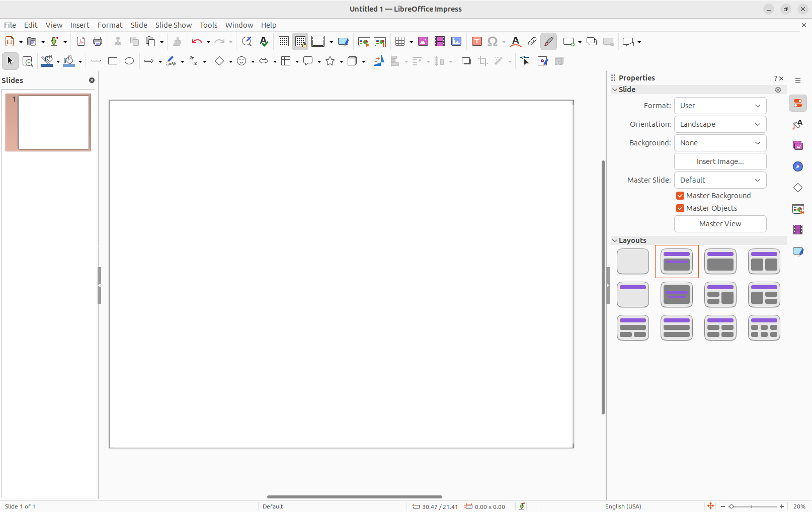Screen dimensions: 812x512
Task: Insert Hyperlink icon
Action: pyautogui.click(x=532, y=42)
